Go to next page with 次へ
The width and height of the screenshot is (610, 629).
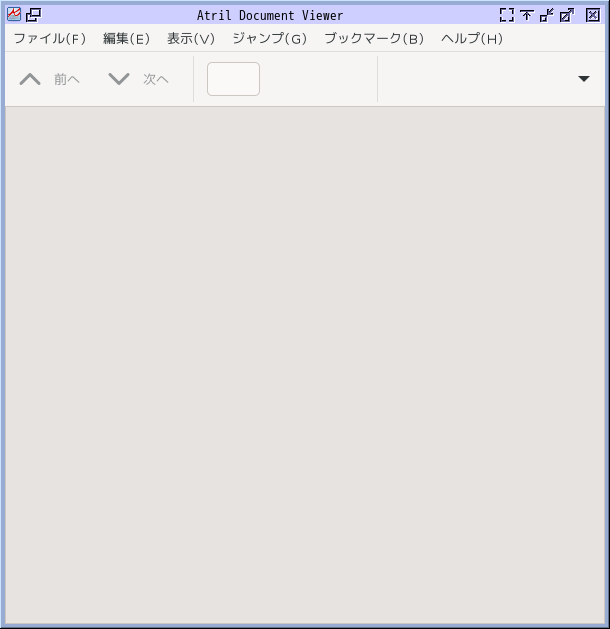tap(139, 79)
